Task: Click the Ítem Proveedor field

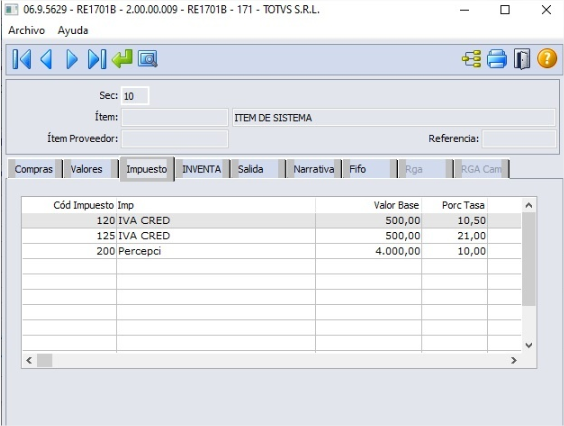Action: click(175, 139)
